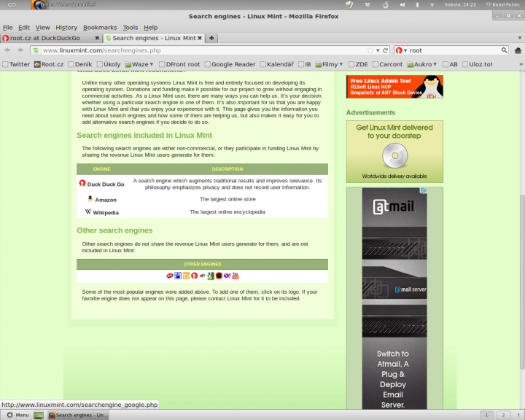Open the volume tray icon
This screenshot has height=420, width=525.
[x=402, y=4]
